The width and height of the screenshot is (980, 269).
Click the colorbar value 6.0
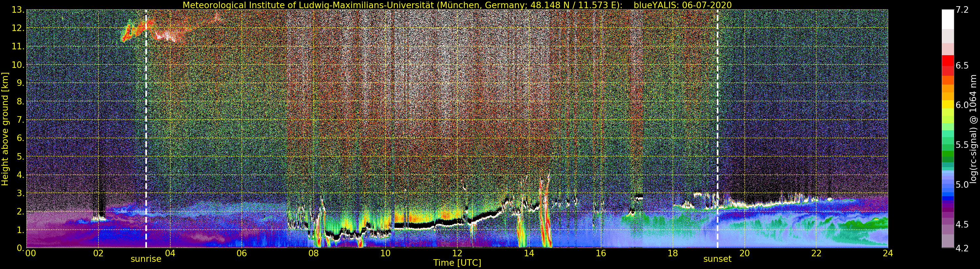(962, 105)
